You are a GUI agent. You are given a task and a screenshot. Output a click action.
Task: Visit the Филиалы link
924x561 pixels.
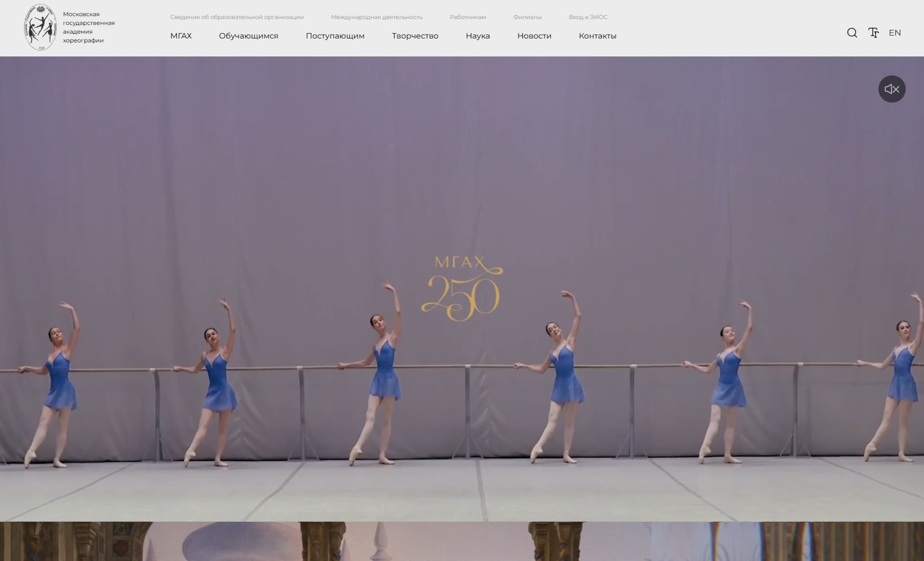(527, 17)
